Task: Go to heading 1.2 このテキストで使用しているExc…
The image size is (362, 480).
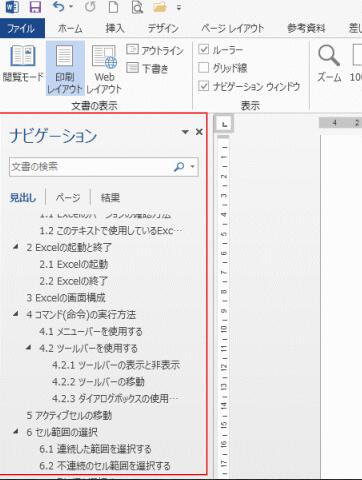Action: 112,231
